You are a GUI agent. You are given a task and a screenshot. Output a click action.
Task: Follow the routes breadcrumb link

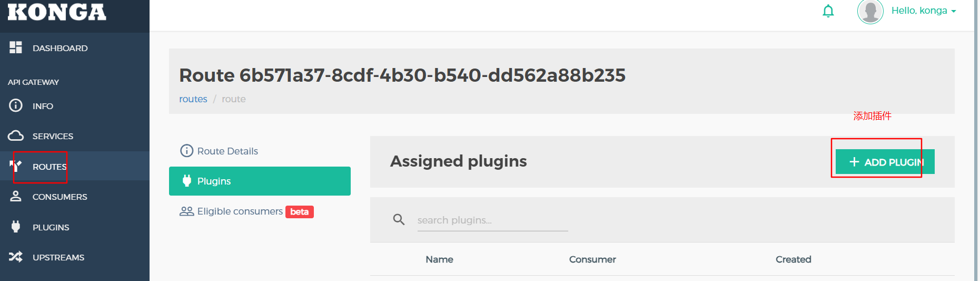(193, 99)
